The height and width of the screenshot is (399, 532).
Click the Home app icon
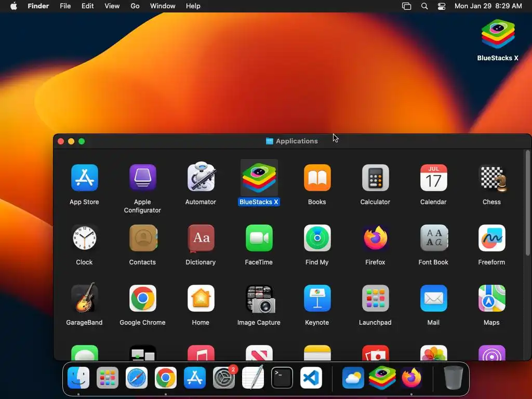tap(201, 298)
